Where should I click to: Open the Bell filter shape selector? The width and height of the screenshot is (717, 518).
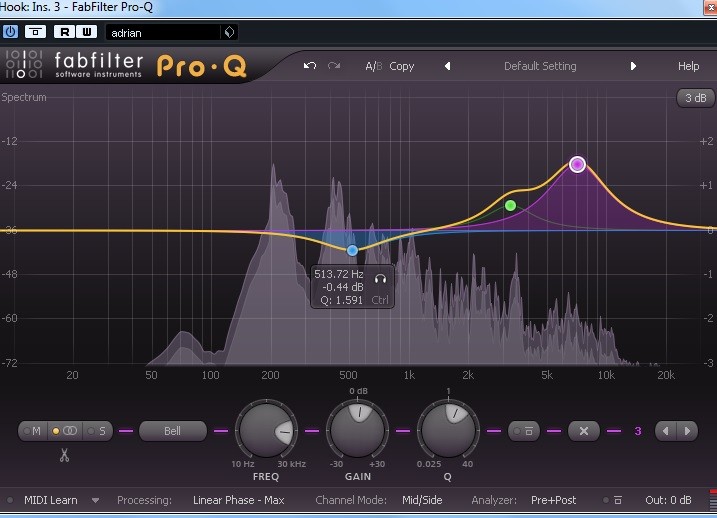[172, 431]
